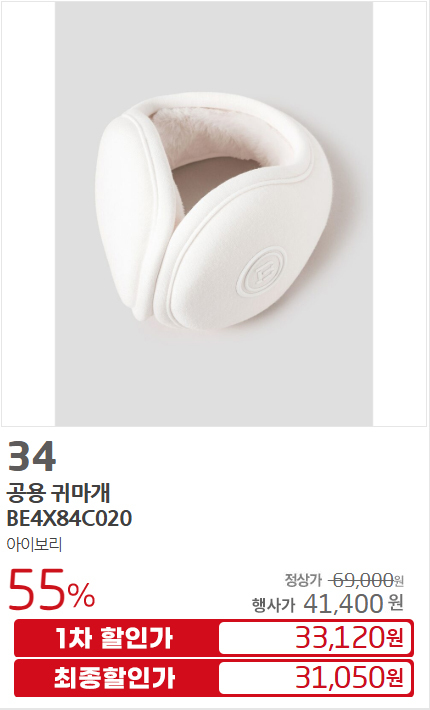Click product code BE4X84C020

coord(69,518)
